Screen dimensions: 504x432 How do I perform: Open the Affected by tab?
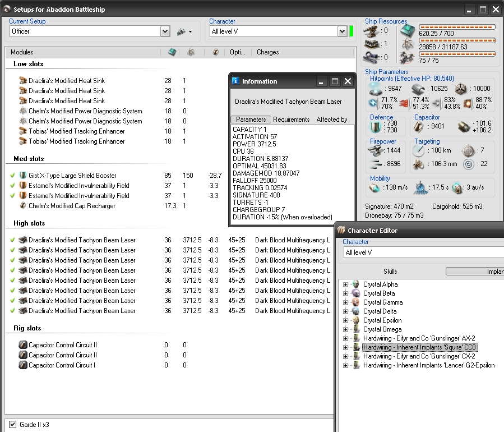pyautogui.click(x=331, y=120)
